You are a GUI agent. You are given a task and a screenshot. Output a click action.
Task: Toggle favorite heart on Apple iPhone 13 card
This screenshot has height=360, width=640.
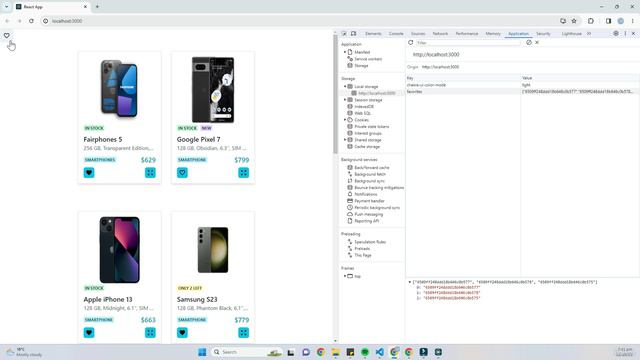pos(89,333)
